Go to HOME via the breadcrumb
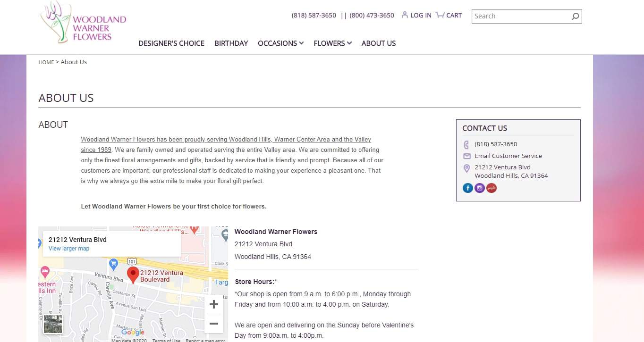The height and width of the screenshot is (342, 644). (x=46, y=62)
